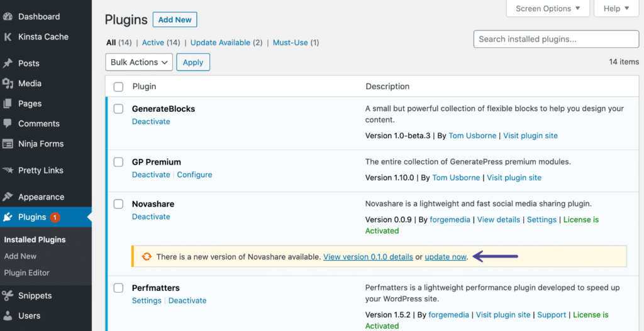Toggle the select-all plugins checkbox
This screenshot has height=331, width=644.
(118, 87)
